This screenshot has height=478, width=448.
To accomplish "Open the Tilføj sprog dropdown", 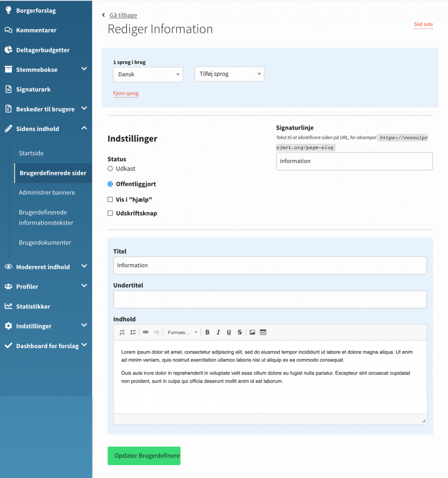I will (229, 73).
